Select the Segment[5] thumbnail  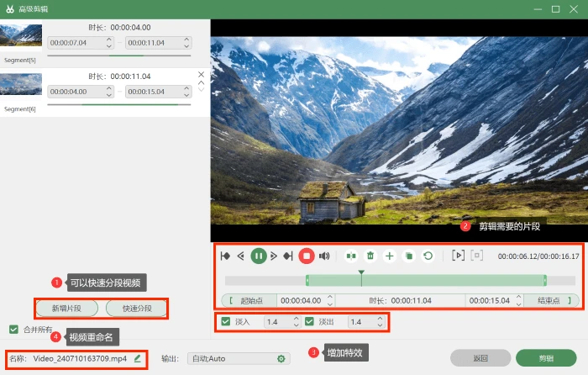(21, 35)
